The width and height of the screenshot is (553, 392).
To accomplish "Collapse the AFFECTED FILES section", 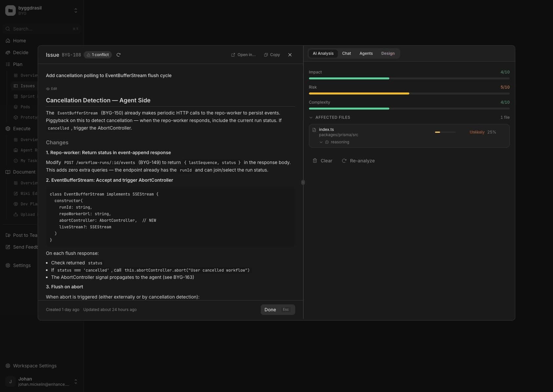I will point(311,117).
